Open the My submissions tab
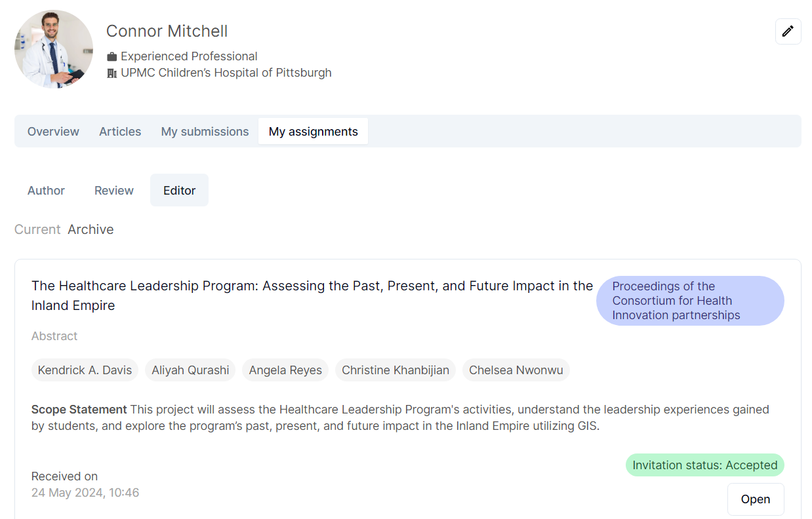The width and height of the screenshot is (812, 519). tap(204, 131)
